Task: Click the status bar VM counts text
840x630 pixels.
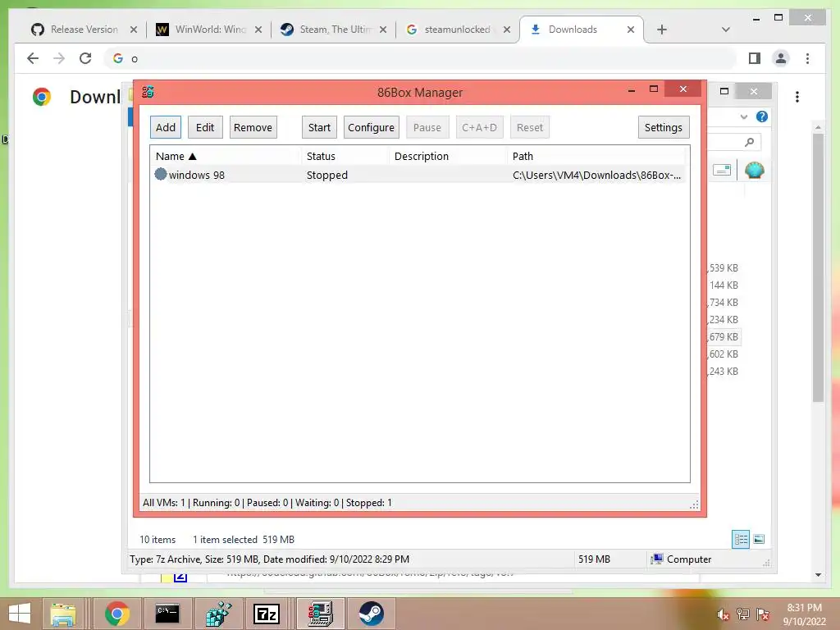Action: [x=267, y=503]
